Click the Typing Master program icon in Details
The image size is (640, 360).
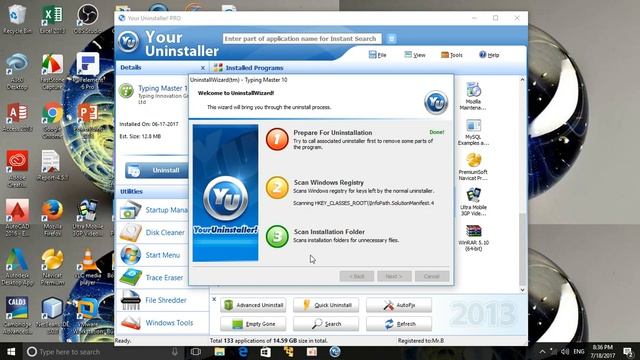[x=126, y=91]
